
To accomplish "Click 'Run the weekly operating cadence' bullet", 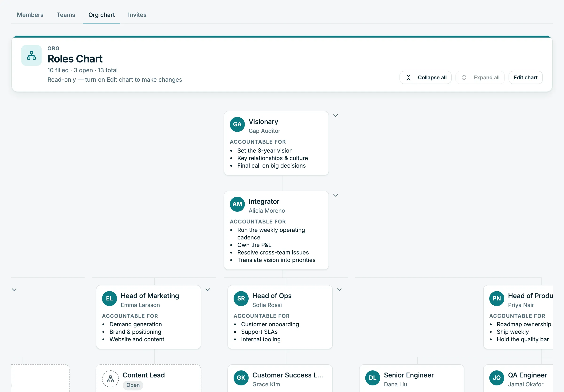I will pos(271,234).
